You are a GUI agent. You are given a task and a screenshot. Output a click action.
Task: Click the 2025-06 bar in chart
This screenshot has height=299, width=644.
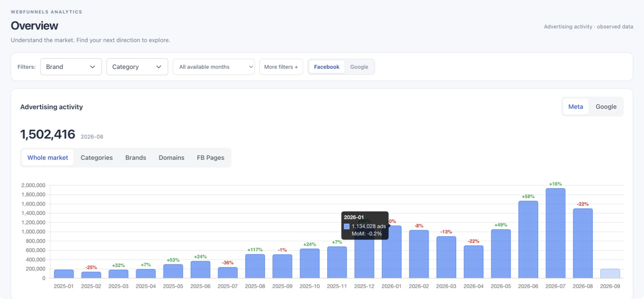200,269
